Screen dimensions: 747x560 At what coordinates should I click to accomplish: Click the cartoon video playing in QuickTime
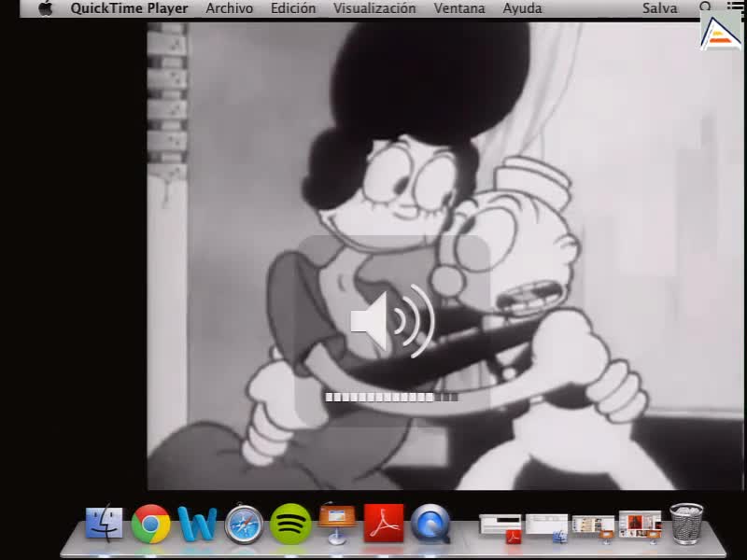click(445, 256)
